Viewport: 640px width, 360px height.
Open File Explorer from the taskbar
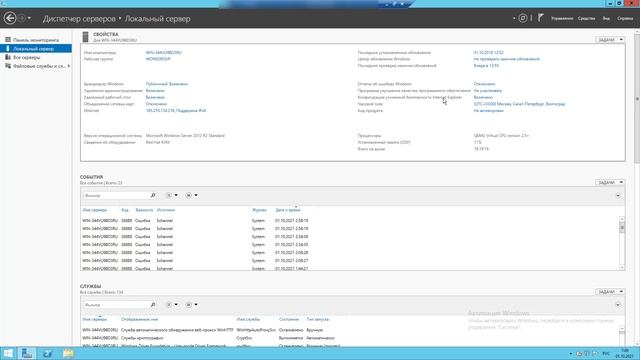coord(68,353)
